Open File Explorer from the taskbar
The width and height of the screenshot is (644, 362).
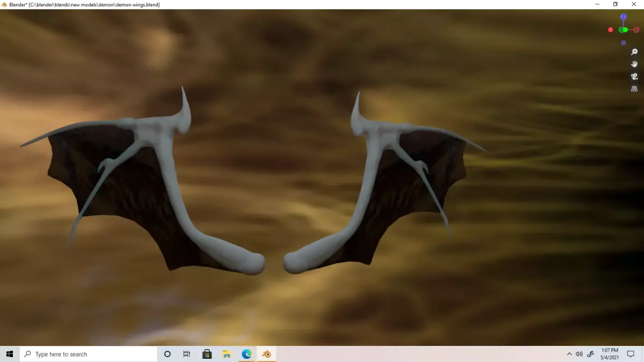tap(226, 354)
